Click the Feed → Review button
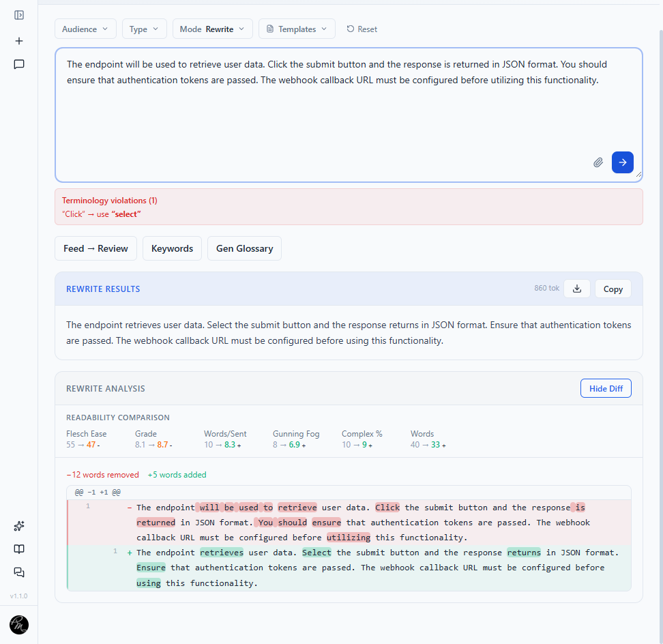The width and height of the screenshot is (663, 644). pos(95,248)
